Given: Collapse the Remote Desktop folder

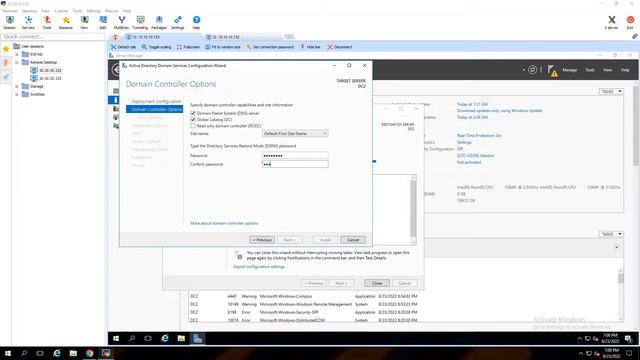Looking at the screenshot, I should pyautogui.click(x=17, y=62).
